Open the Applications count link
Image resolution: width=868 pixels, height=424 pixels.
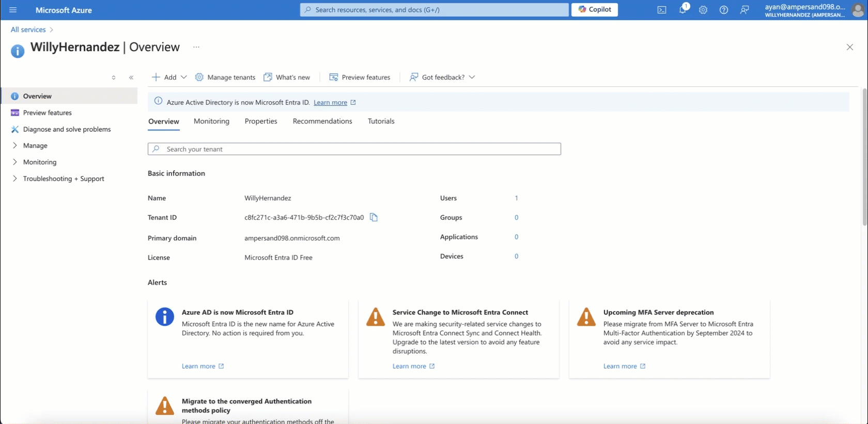coord(516,237)
